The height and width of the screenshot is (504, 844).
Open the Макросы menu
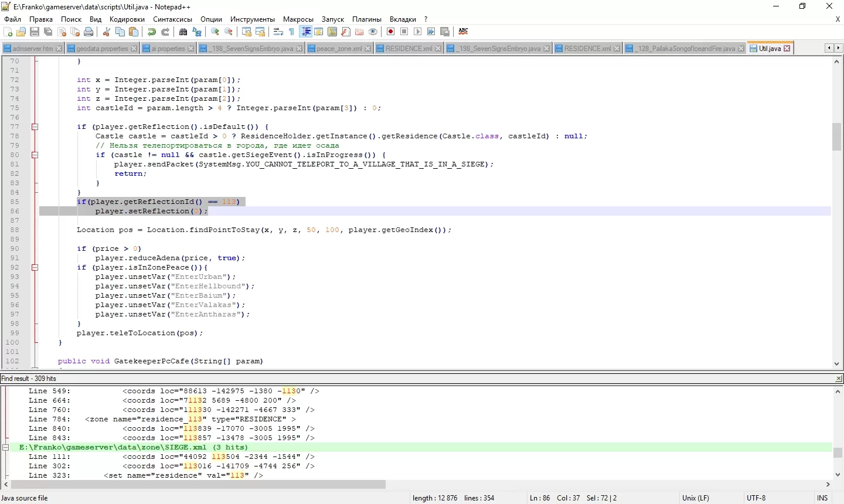click(298, 19)
